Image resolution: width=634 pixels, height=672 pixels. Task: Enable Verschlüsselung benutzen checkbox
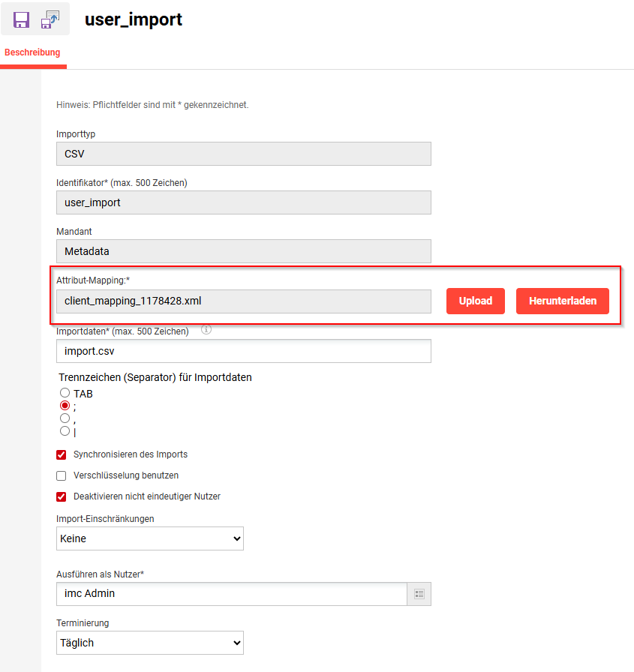(x=62, y=475)
